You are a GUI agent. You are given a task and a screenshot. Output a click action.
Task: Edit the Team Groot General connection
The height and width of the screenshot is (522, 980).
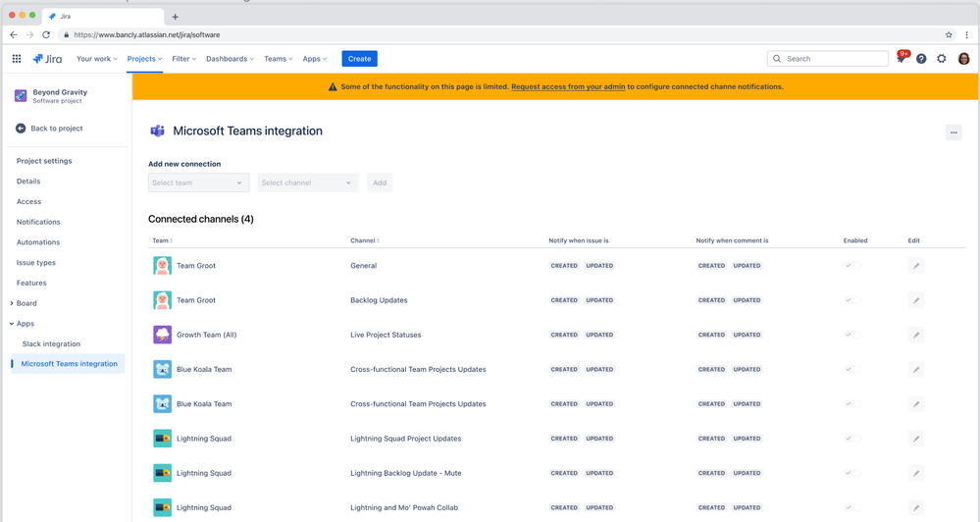tap(916, 266)
